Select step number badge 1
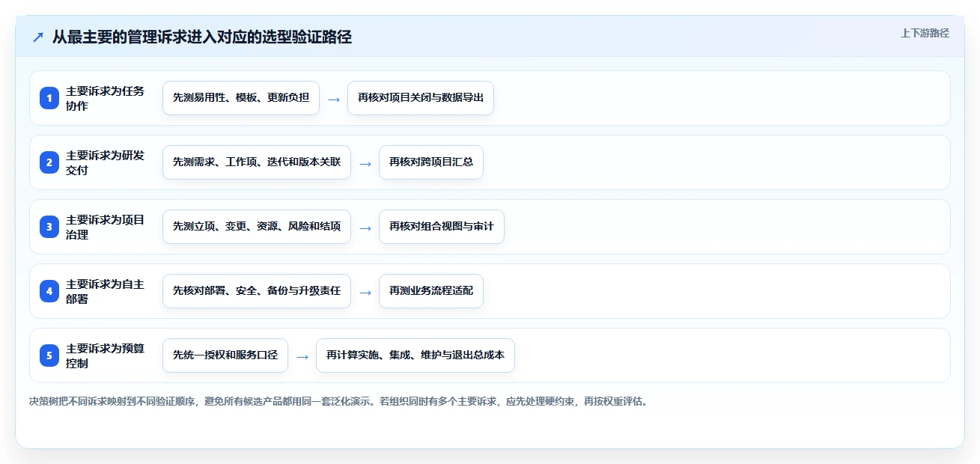This screenshot has height=464, width=980. coord(49,98)
